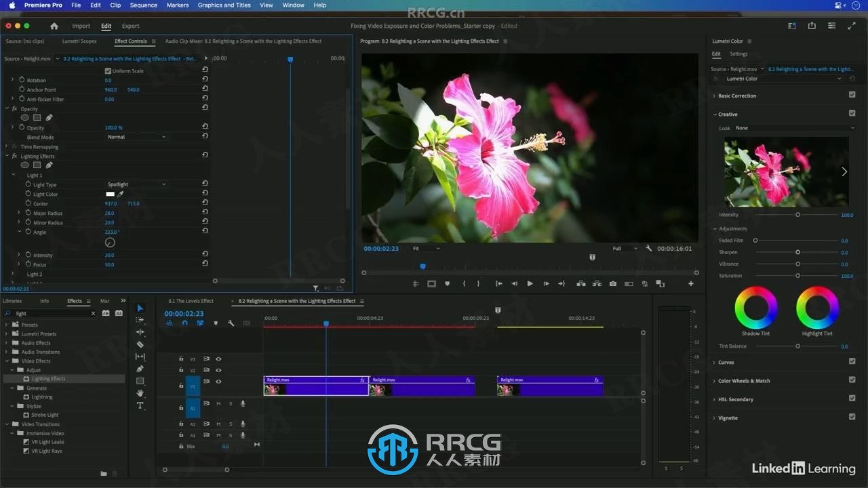Screen dimensions: 868x488
Task: Open Share icon in top right header
Action: [x=812, y=26]
